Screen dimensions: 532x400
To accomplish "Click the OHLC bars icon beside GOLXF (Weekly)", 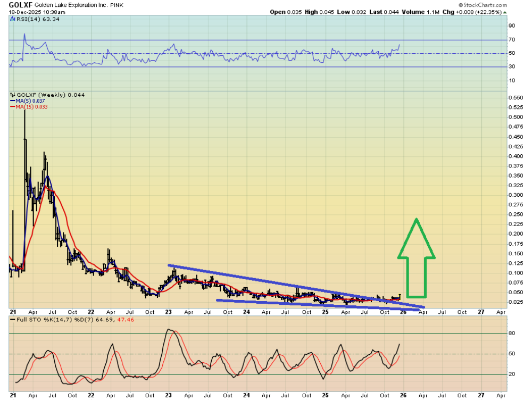I will (x=12, y=95).
